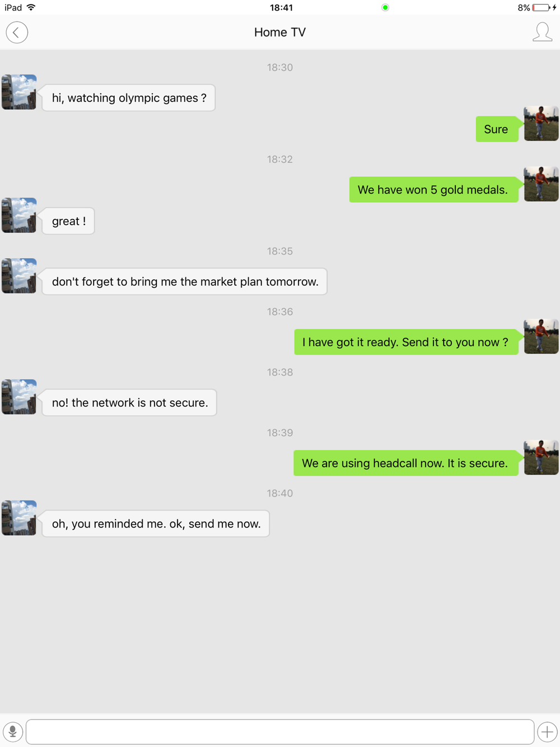The height and width of the screenshot is (747, 560).
Task: Tap the 'great !' message bubble
Action: point(68,221)
